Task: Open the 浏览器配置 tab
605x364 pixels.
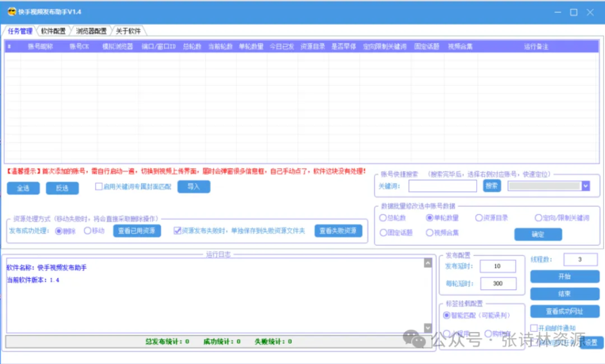Action: coord(91,31)
